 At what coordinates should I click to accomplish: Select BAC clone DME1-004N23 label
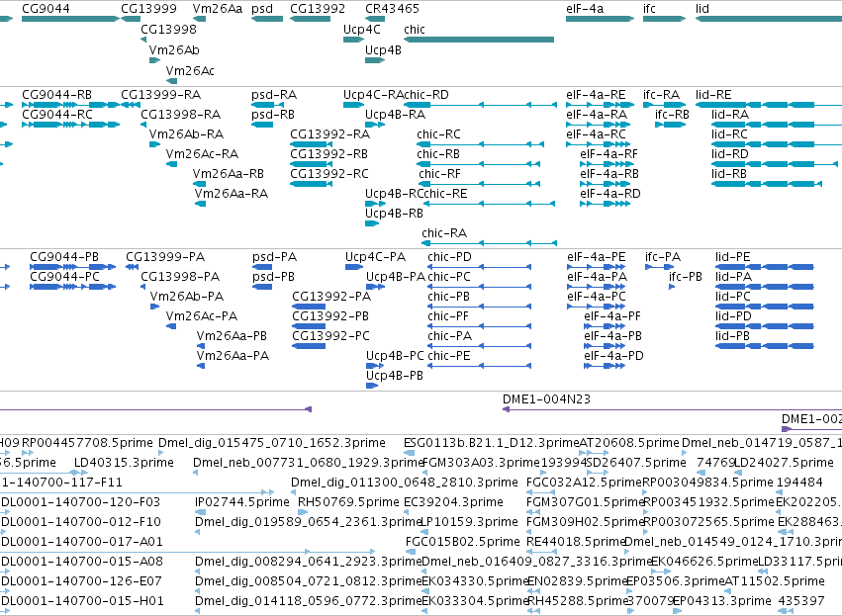click(x=546, y=399)
